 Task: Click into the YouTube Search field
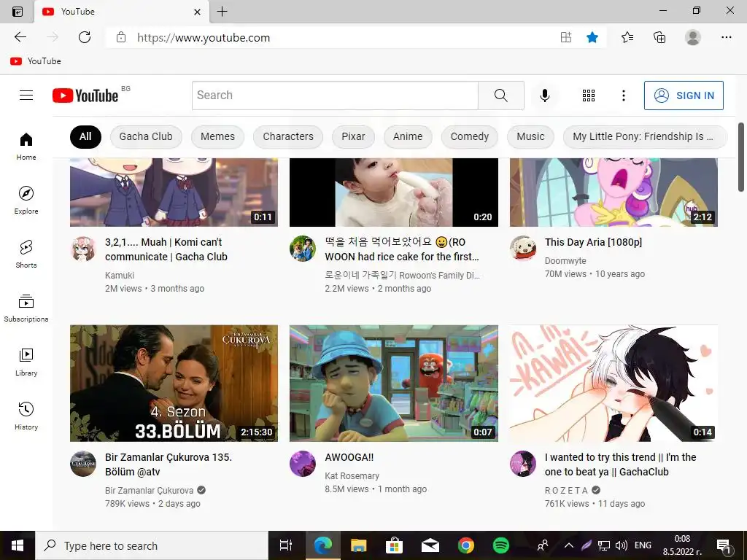point(335,96)
